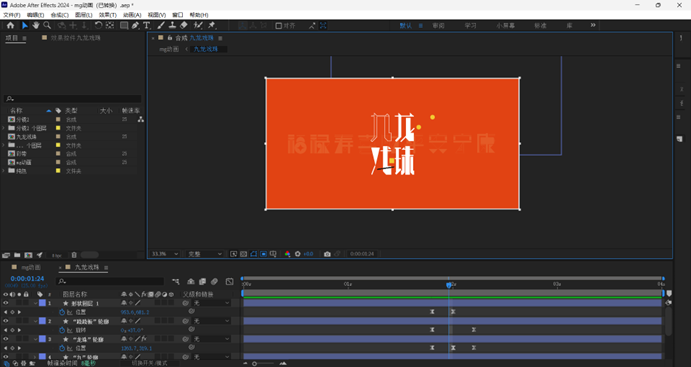This screenshot has width=691, height=367.
Task: Click the composition mini-flowchart icon in timeline
Action: coord(176,281)
